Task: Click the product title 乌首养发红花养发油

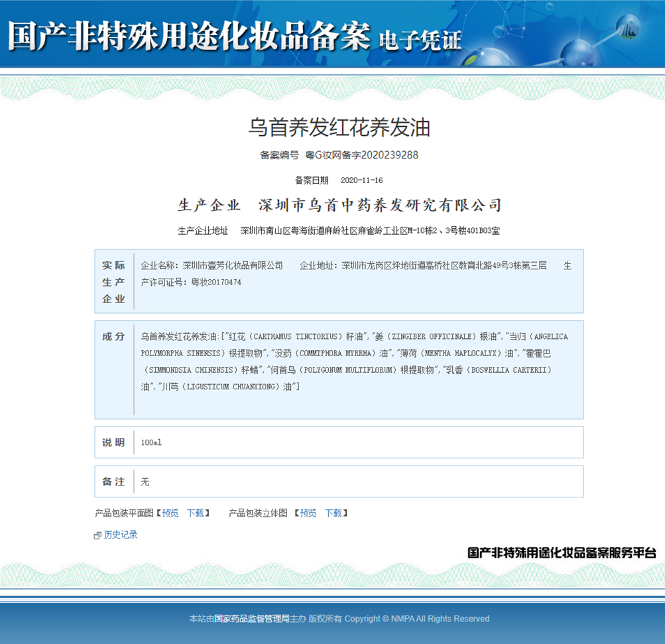Action: (x=339, y=127)
